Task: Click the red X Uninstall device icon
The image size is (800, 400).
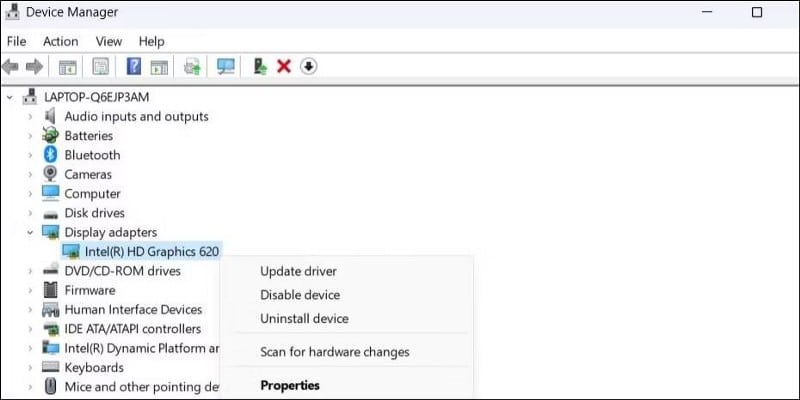Action: pos(284,66)
